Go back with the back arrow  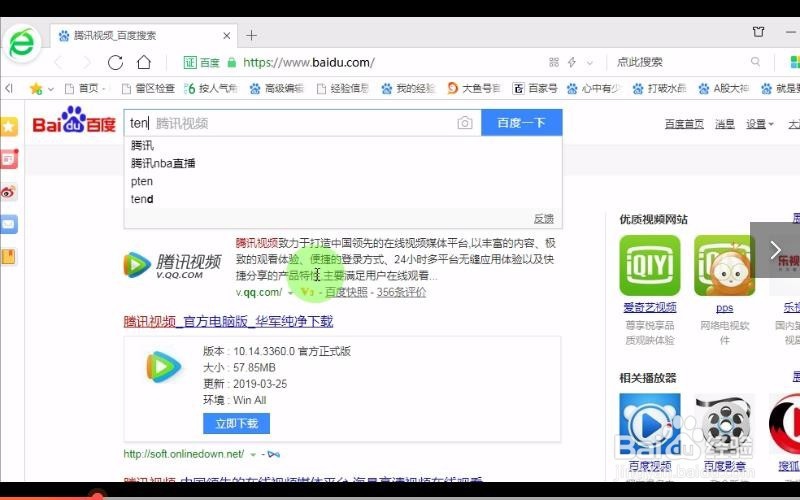[59, 63]
